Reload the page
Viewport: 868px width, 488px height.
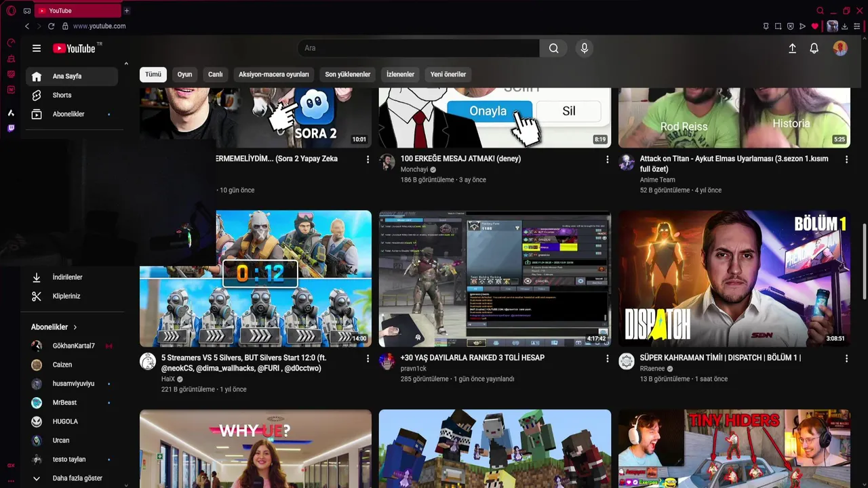51,26
